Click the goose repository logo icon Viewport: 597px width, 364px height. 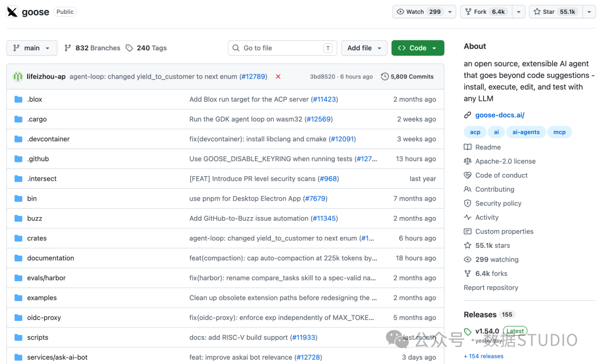12,12
